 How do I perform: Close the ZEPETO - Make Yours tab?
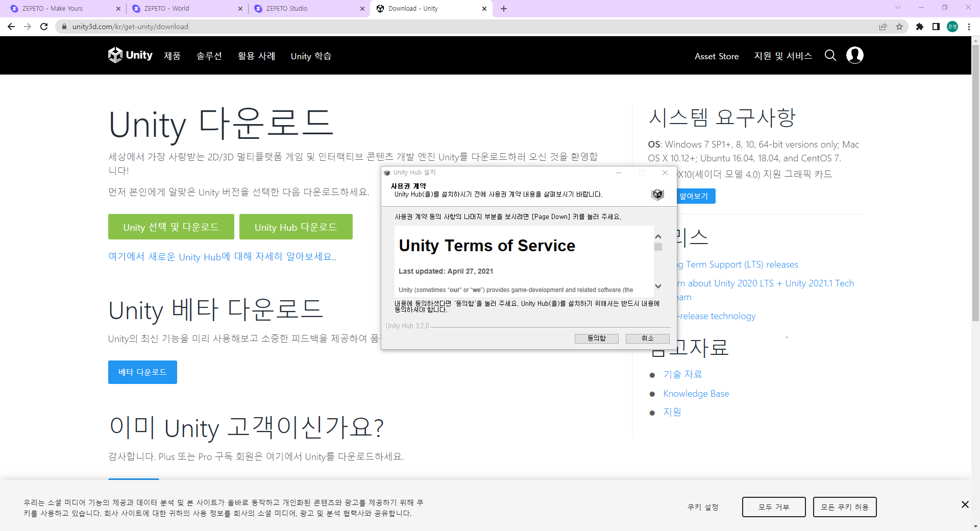point(118,9)
